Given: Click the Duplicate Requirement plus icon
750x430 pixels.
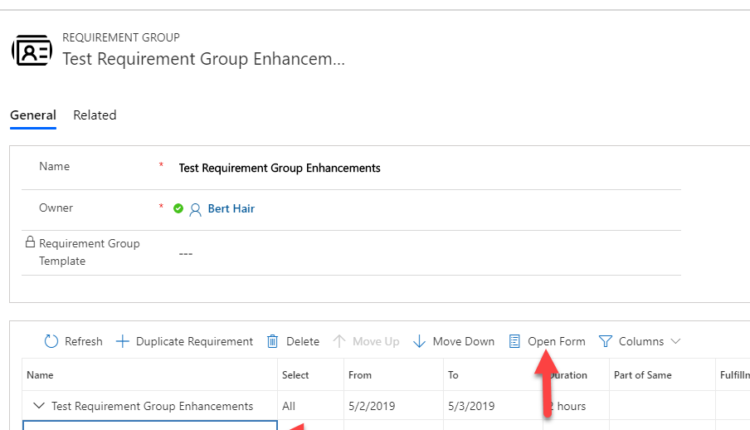Looking at the screenshot, I should point(123,342).
